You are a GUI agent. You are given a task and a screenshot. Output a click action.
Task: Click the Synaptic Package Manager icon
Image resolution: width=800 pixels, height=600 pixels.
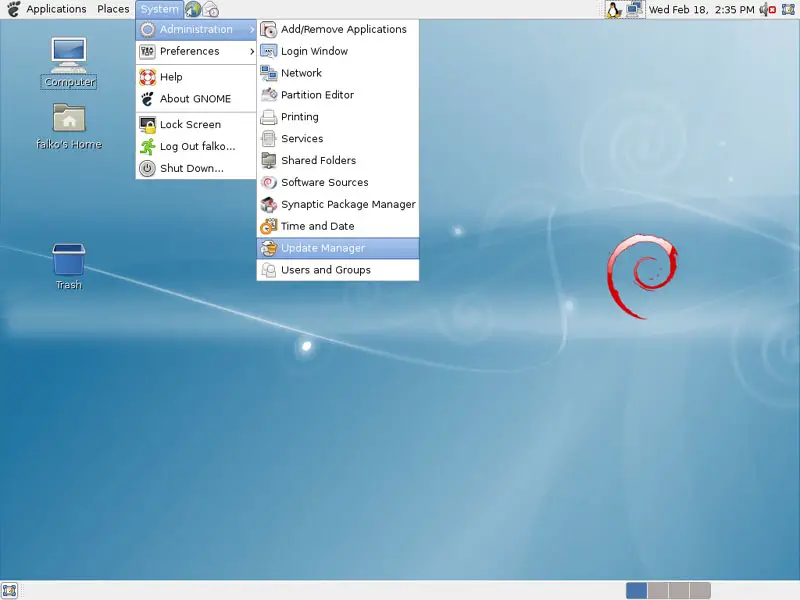pos(268,205)
